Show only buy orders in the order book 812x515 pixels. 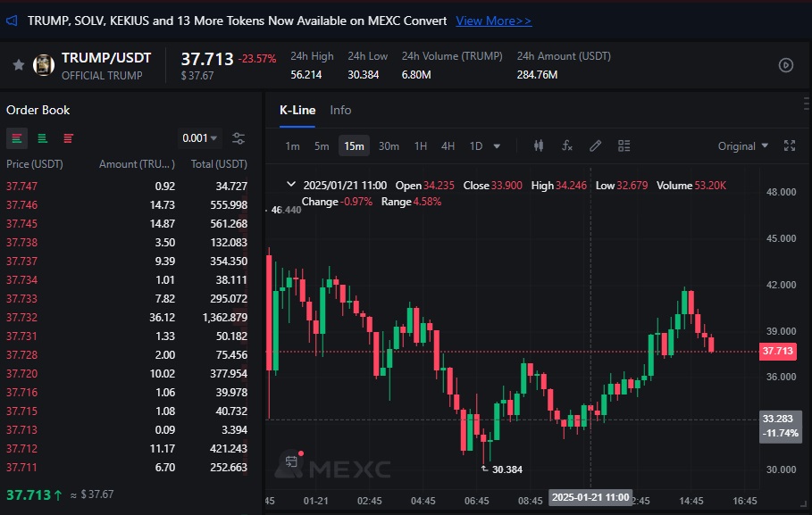[x=43, y=138]
